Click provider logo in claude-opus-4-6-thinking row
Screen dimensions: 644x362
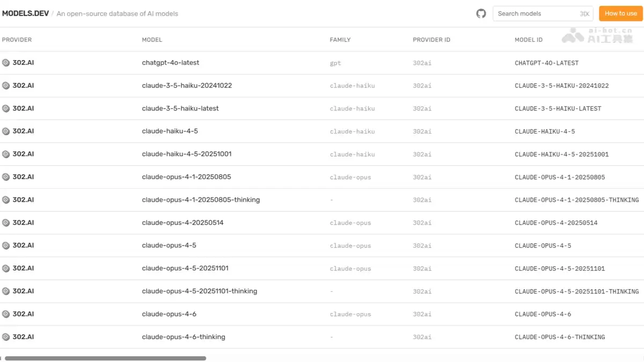tap(6, 337)
